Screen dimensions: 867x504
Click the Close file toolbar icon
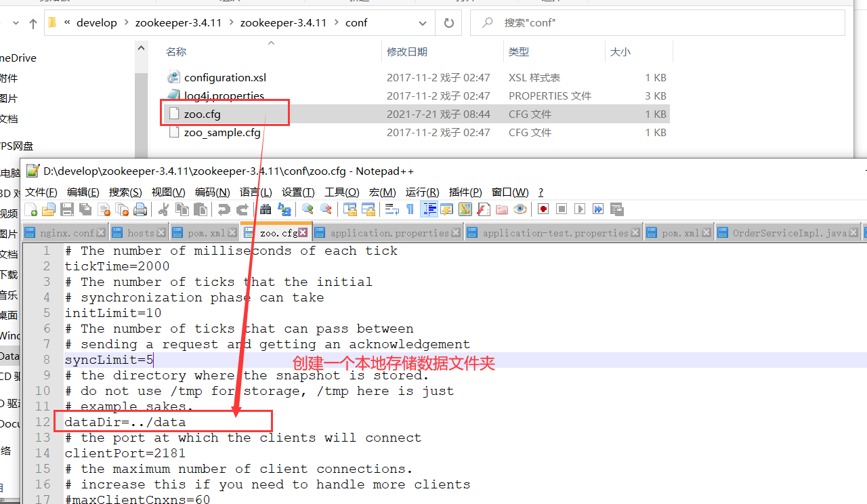pyautogui.click(x=104, y=209)
